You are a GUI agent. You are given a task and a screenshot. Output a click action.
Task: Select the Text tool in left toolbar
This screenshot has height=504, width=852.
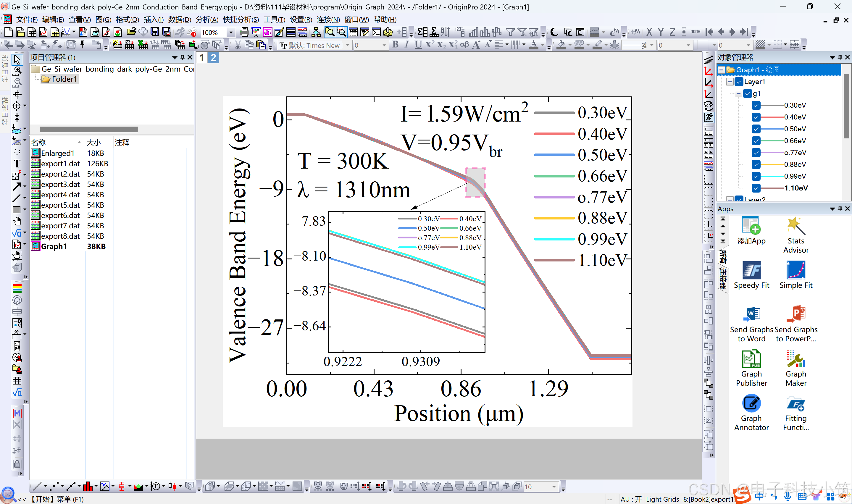tap(17, 164)
